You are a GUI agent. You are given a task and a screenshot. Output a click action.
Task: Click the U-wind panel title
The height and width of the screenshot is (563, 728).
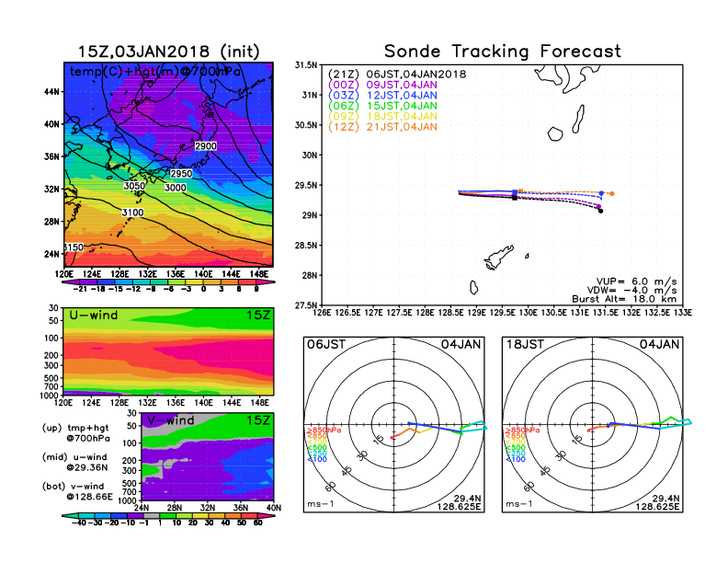93,316
